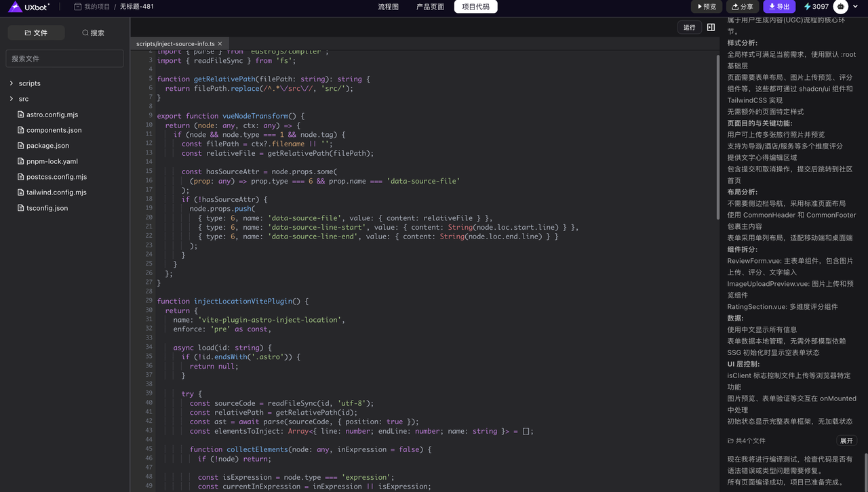The image size is (868, 492).
Task: Click the project folder icon beside 我的项目
Action: [x=78, y=7]
